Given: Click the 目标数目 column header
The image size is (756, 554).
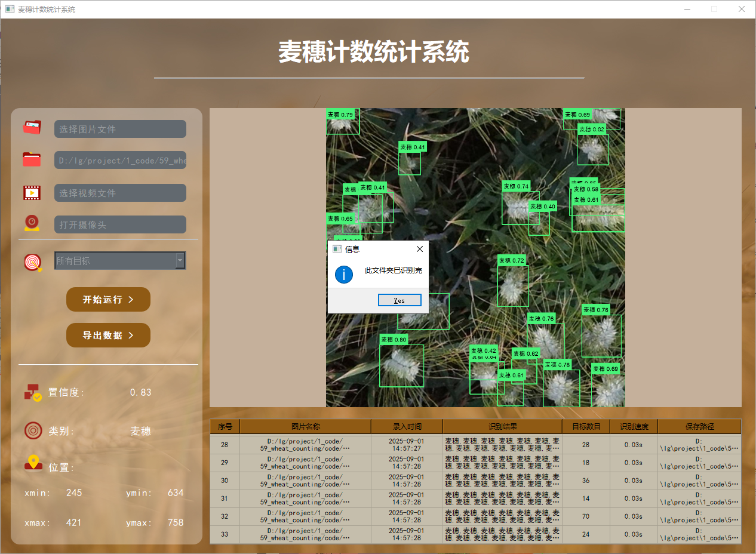Looking at the screenshot, I should pyautogui.click(x=586, y=426).
